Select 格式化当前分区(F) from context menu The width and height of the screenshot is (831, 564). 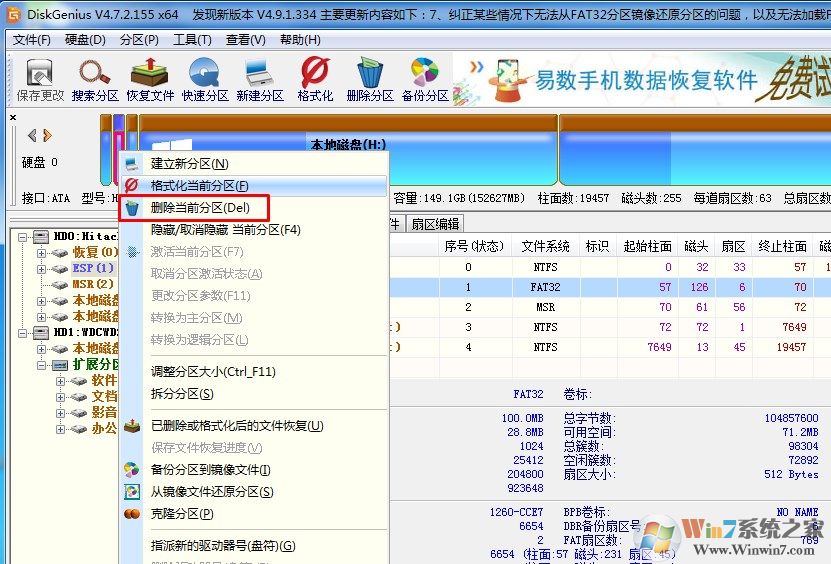click(199, 186)
